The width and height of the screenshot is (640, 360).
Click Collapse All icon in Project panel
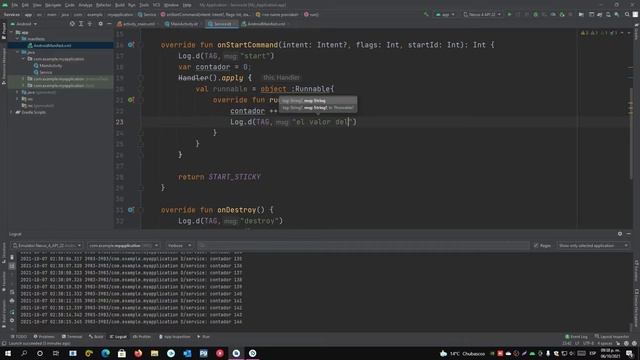[x=90, y=24]
